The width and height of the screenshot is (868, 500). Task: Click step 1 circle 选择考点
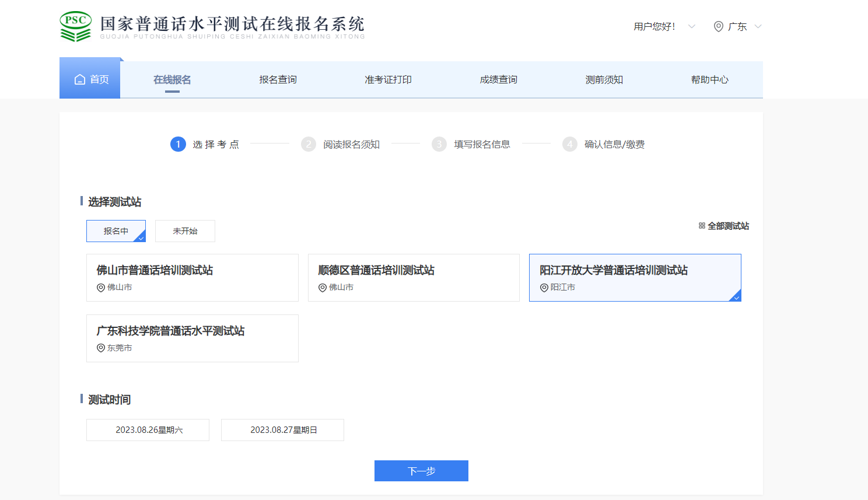[178, 144]
